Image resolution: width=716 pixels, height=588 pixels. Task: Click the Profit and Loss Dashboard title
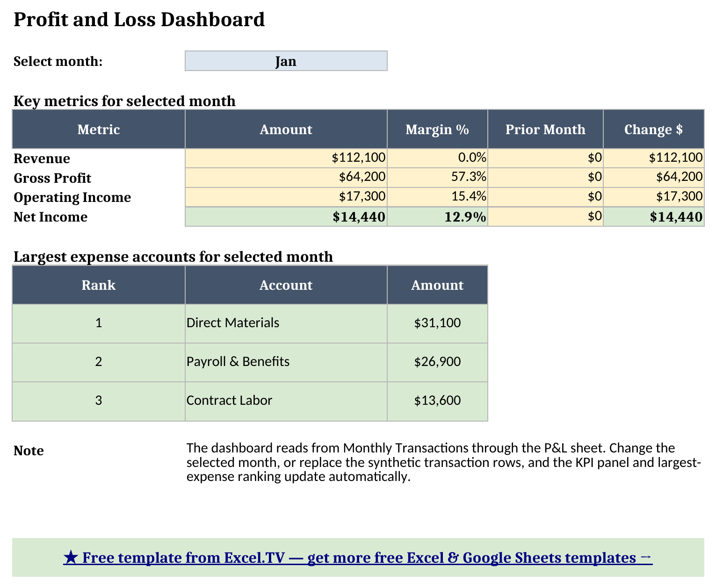tap(139, 20)
